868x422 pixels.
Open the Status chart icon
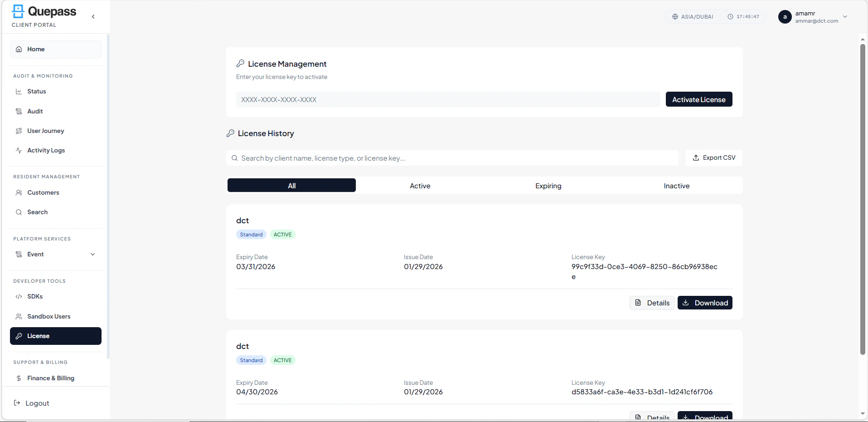coord(19,92)
